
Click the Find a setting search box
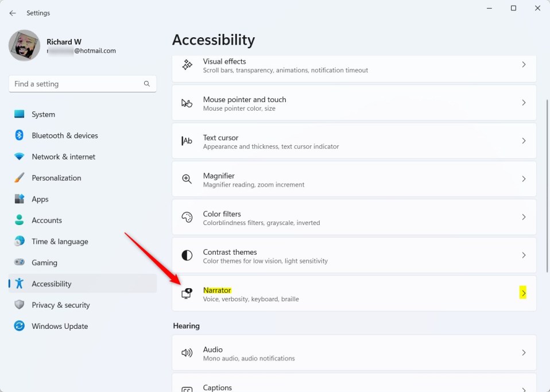tap(83, 84)
